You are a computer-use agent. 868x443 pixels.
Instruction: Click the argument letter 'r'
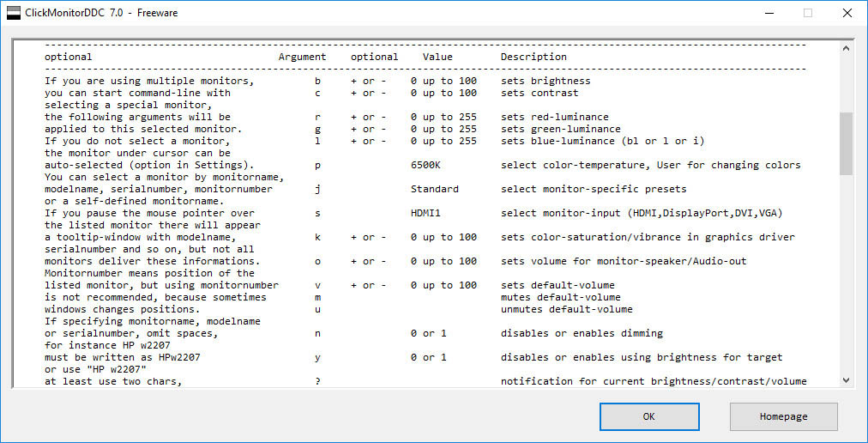click(x=317, y=118)
